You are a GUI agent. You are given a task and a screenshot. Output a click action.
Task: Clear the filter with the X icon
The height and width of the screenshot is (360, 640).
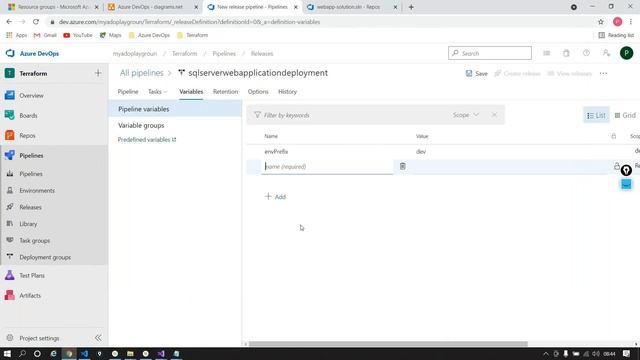(494, 115)
